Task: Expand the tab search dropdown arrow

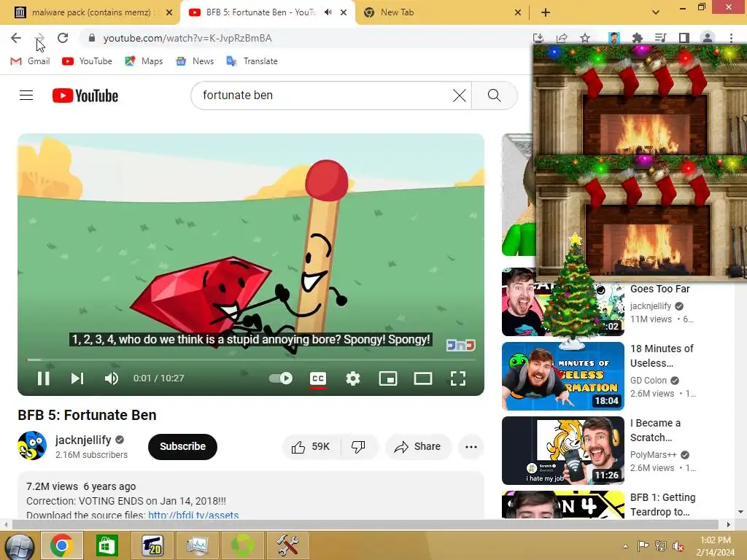Action: pyautogui.click(x=656, y=12)
